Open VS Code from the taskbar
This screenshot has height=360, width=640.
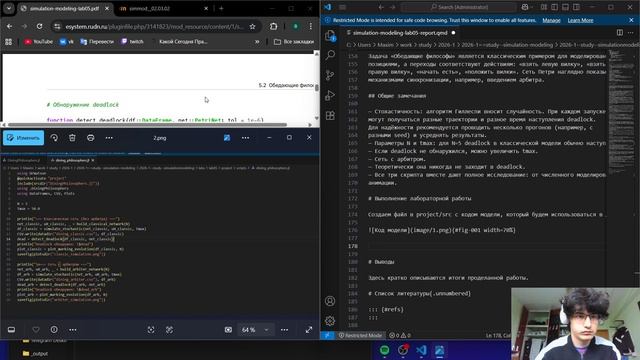coord(421,350)
